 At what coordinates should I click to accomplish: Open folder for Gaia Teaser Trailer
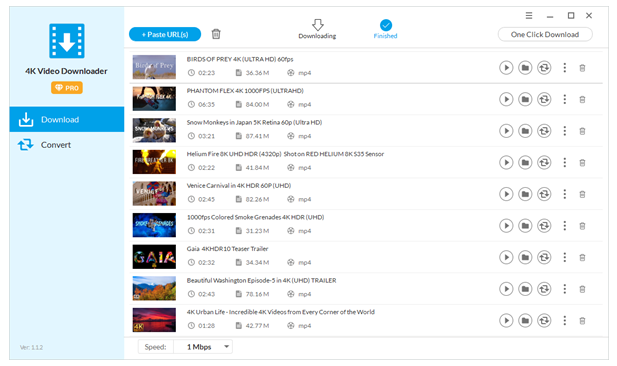pos(525,257)
